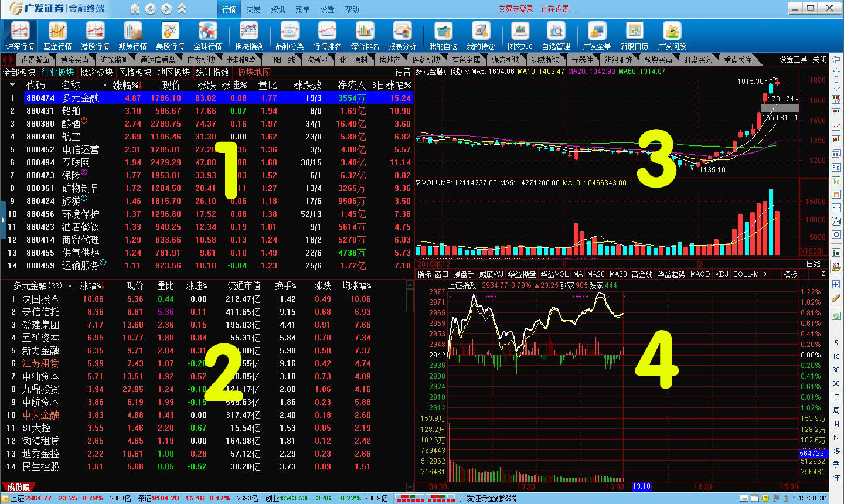This screenshot has width=844, height=504.
Task: Click the double up-chevron icon in title bar
Action: pos(182,9)
